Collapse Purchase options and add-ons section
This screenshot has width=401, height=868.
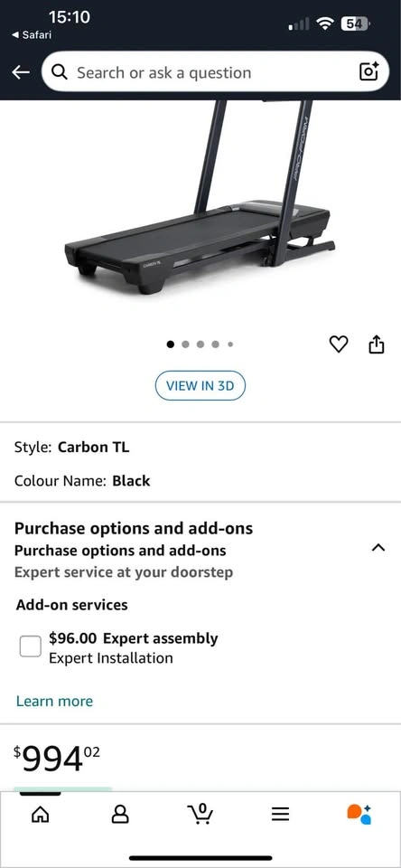coord(378,548)
